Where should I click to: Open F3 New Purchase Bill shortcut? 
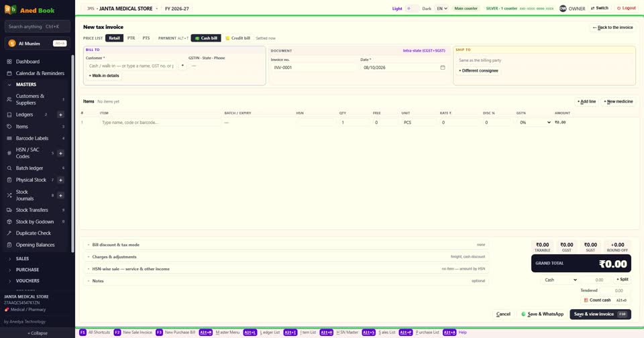point(175,332)
